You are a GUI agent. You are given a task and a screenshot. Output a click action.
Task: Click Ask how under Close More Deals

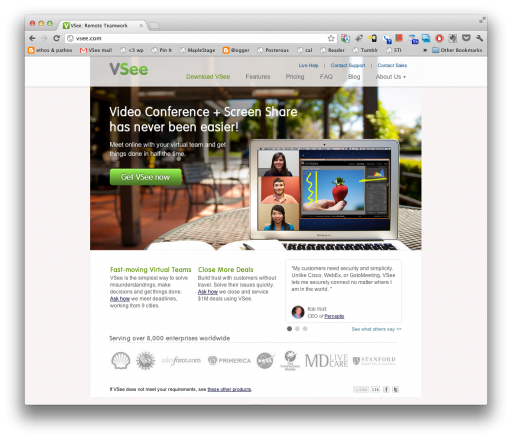tap(208, 292)
